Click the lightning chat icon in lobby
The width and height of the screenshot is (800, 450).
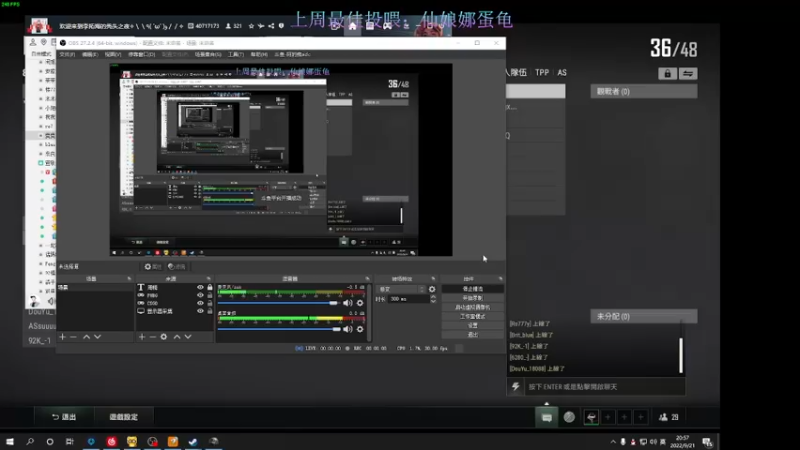pyautogui.click(x=515, y=387)
